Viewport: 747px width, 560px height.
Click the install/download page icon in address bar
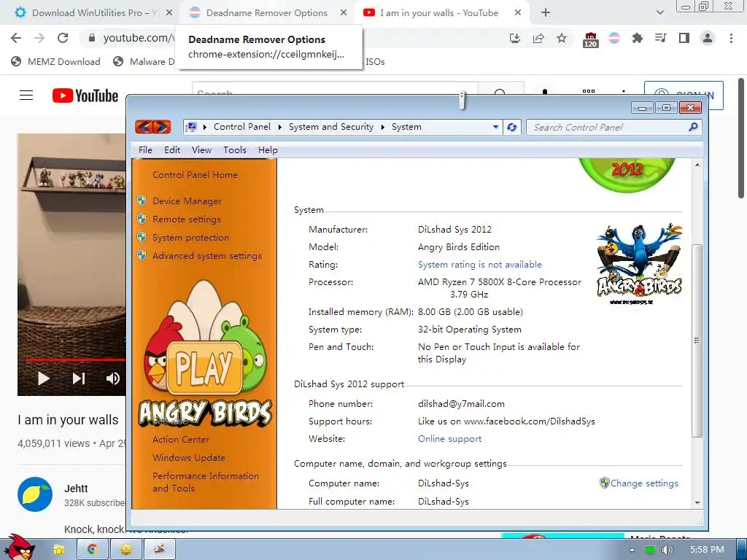click(x=515, y=38)
